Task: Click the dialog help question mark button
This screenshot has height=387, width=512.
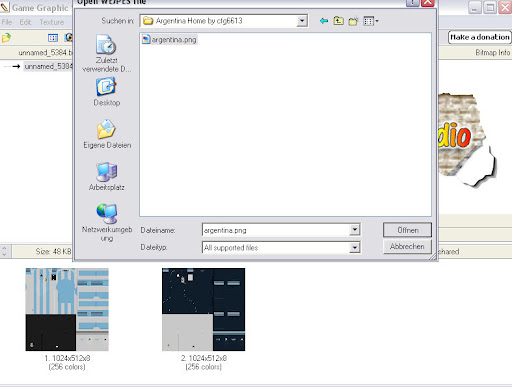Action: (412, 2)
